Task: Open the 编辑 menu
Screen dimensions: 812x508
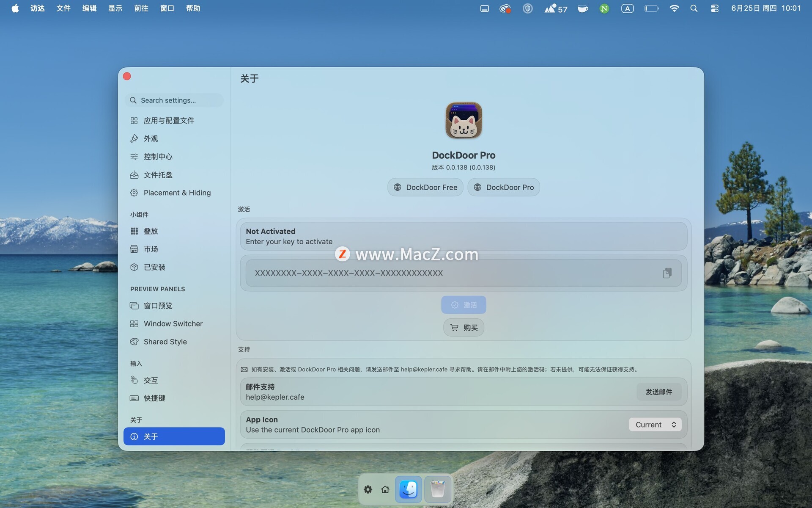Action: [89, 8]
